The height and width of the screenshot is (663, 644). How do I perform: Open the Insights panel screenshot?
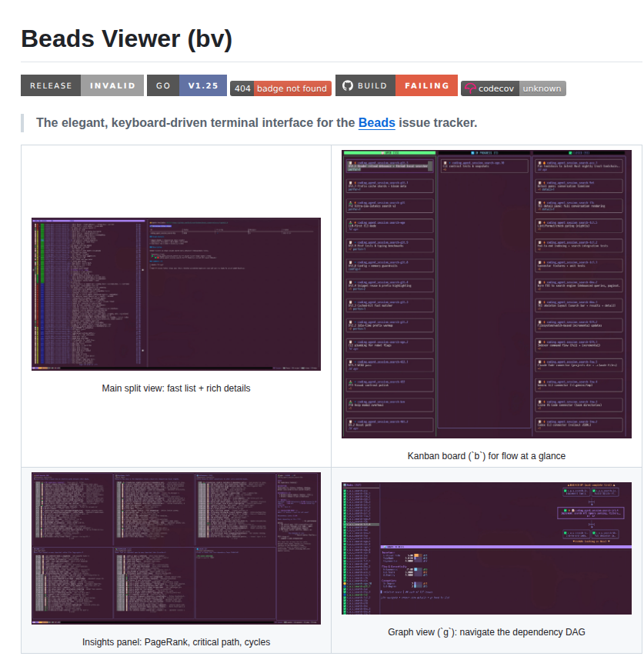click(175, 548)
